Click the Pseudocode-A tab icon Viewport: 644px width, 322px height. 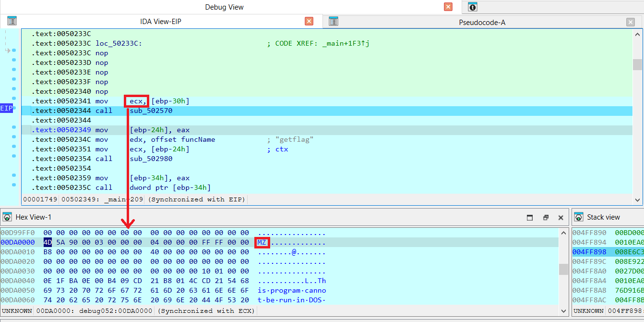[334, 21]
